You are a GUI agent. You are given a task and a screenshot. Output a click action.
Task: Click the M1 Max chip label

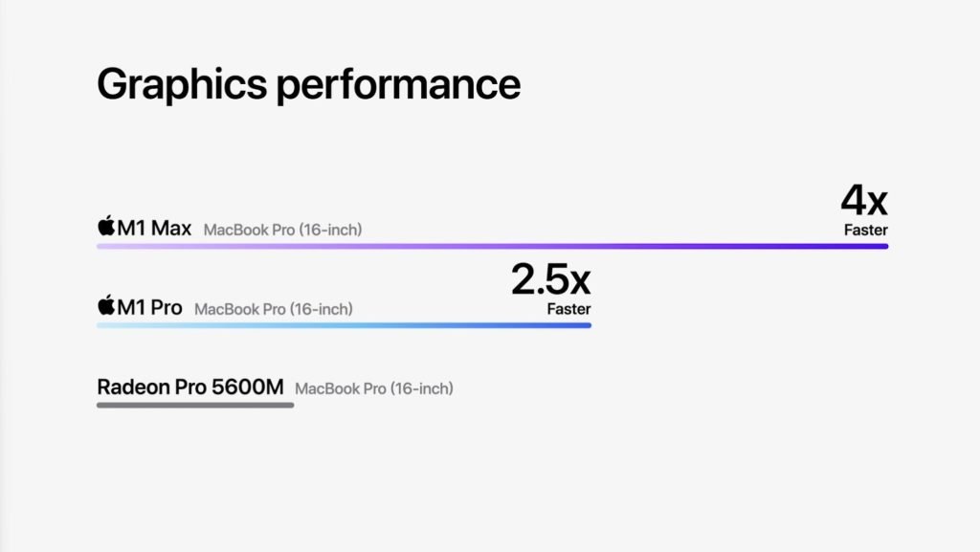tap(154, 228)
